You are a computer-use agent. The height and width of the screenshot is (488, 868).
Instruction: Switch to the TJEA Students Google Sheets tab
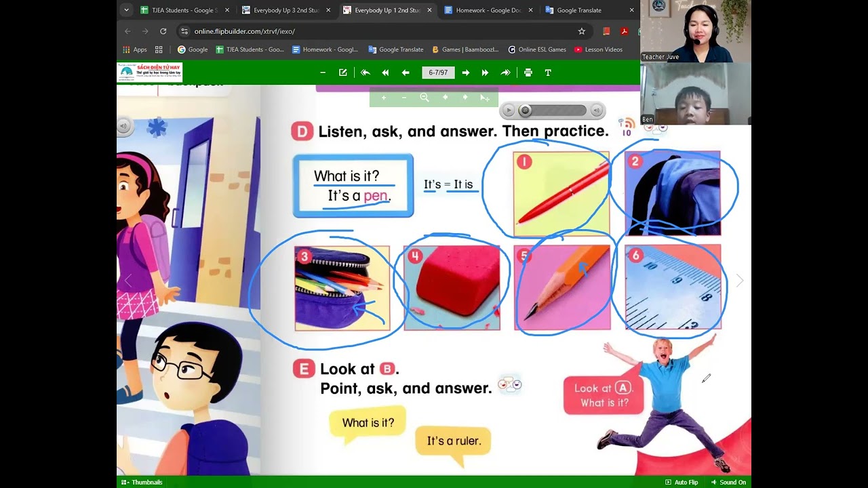184,10
